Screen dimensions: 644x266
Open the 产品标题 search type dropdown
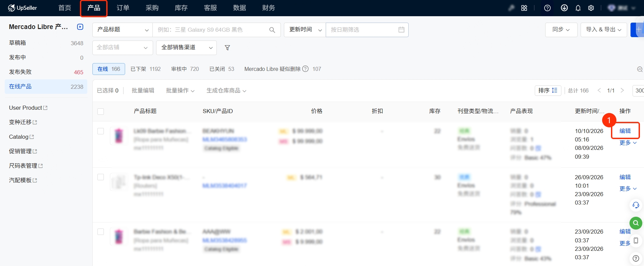pyautogui.click(x=122, y=30)
